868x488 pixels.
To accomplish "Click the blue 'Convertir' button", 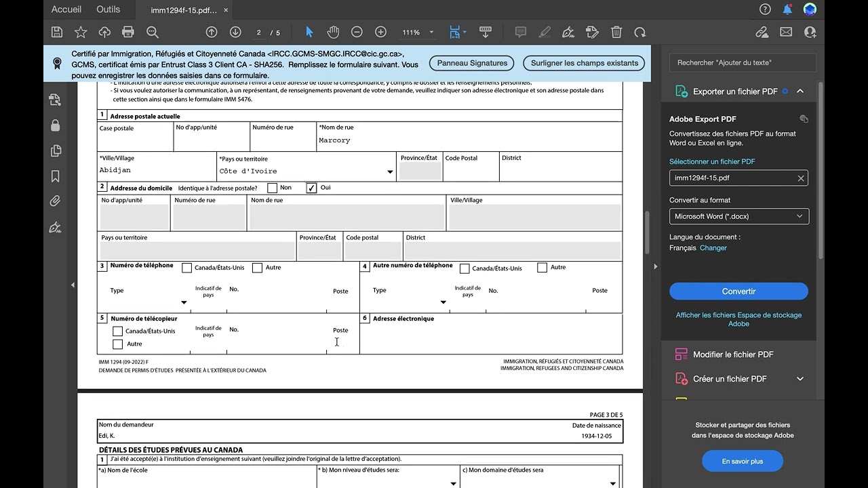I will [x=738, y=291].
